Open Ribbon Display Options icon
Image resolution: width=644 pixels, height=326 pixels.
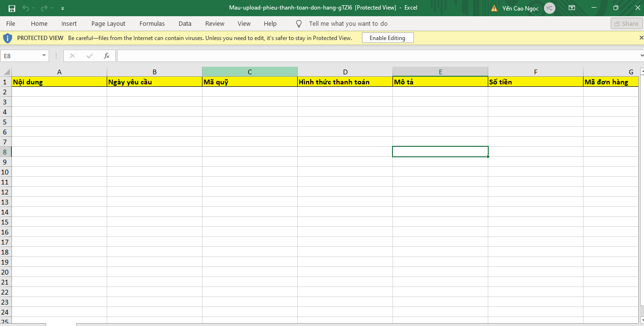coord(572,8)
